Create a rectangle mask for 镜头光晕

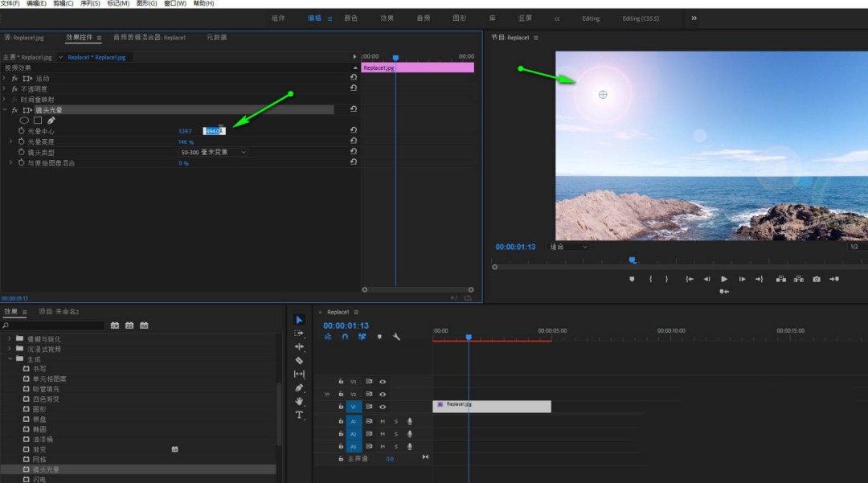[x=38, y=120]
